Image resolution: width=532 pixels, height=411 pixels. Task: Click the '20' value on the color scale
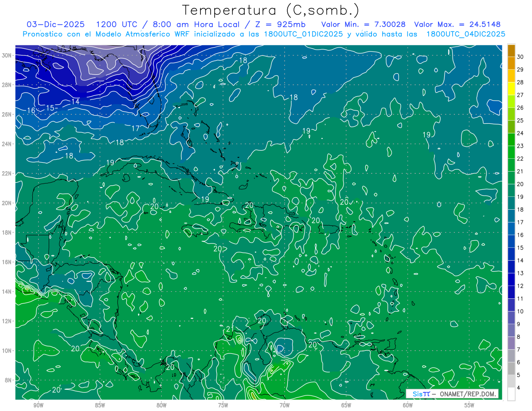pos(520,184)
